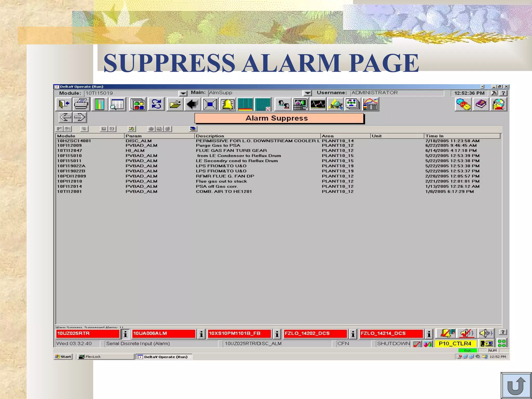Click the open folder toolbar icon
The image size is (532, 399).
click(175, 104)
